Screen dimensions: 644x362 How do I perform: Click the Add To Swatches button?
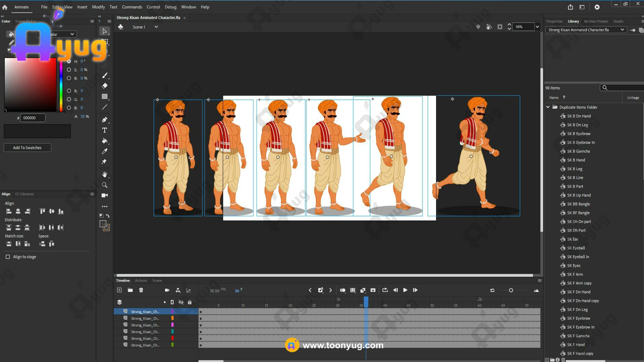coord(27,148)
